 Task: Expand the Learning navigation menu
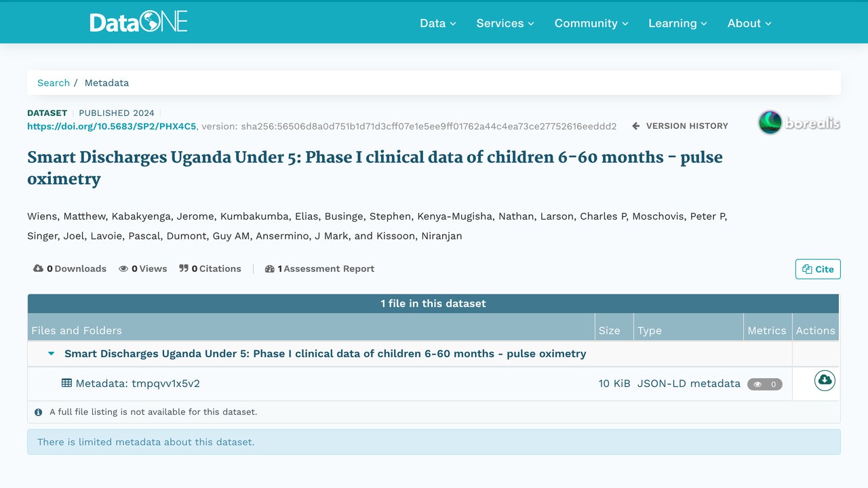677,23
